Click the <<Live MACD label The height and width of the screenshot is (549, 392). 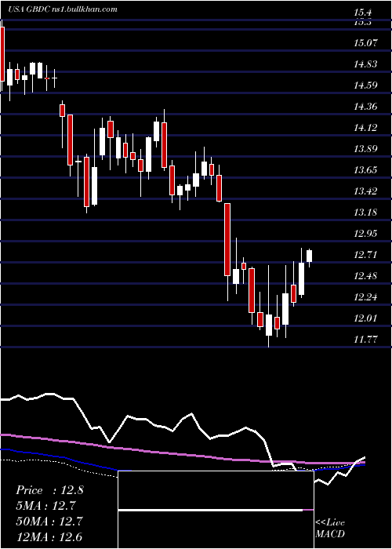pos(330,528)
